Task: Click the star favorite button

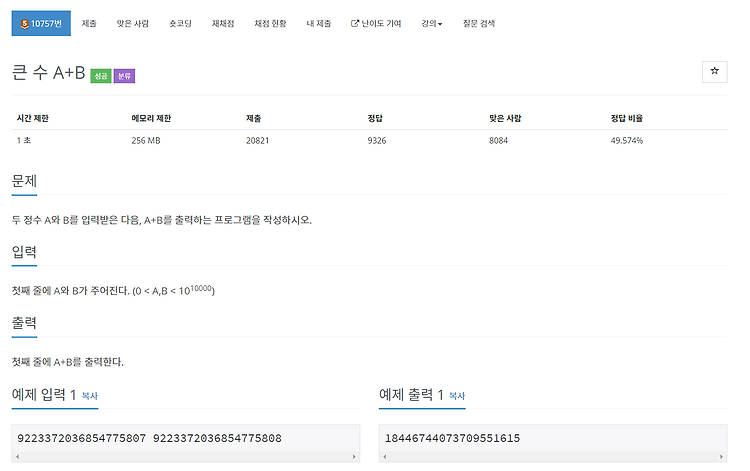Action: tap(715, 72)
